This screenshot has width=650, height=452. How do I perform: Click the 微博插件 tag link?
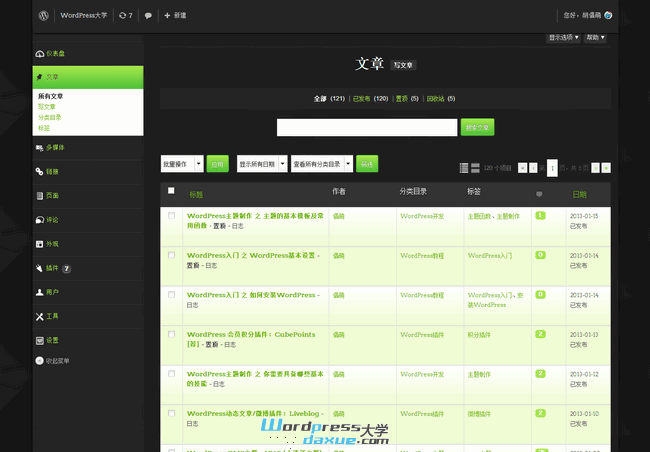[x=479, y=414]
